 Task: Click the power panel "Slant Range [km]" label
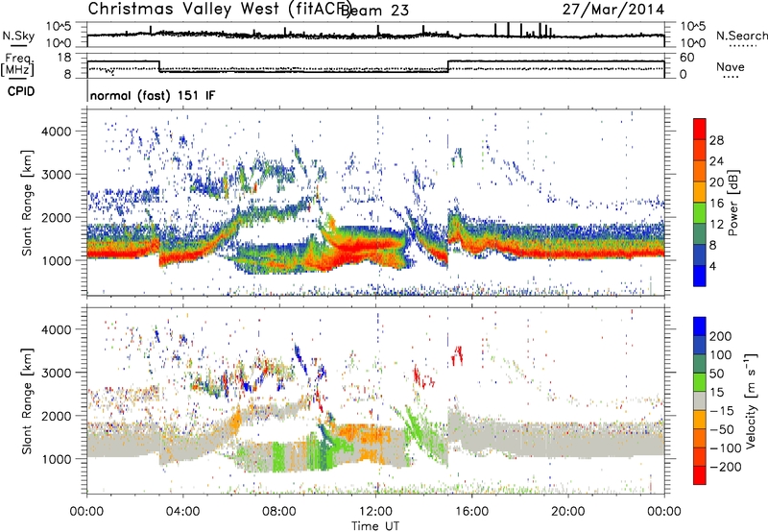(27, 203)
